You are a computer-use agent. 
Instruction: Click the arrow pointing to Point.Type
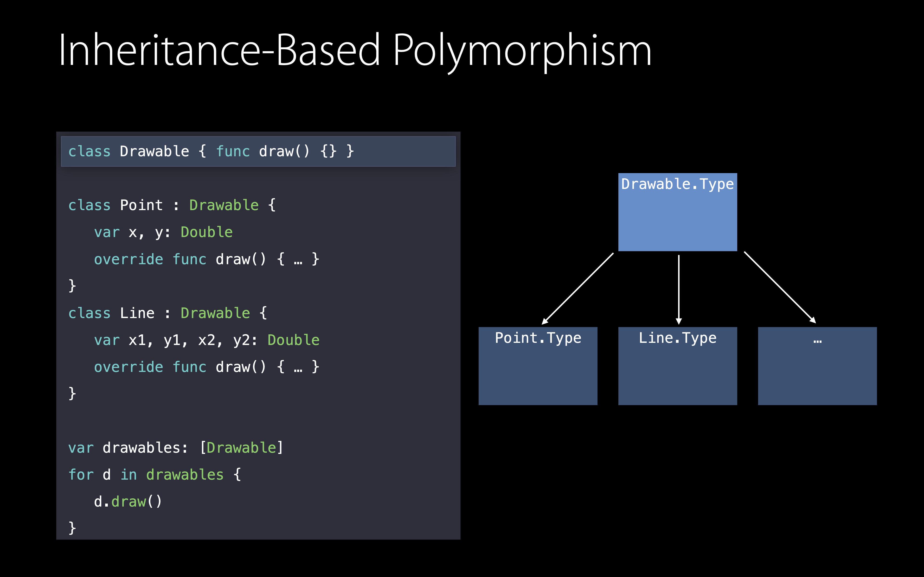577,288
